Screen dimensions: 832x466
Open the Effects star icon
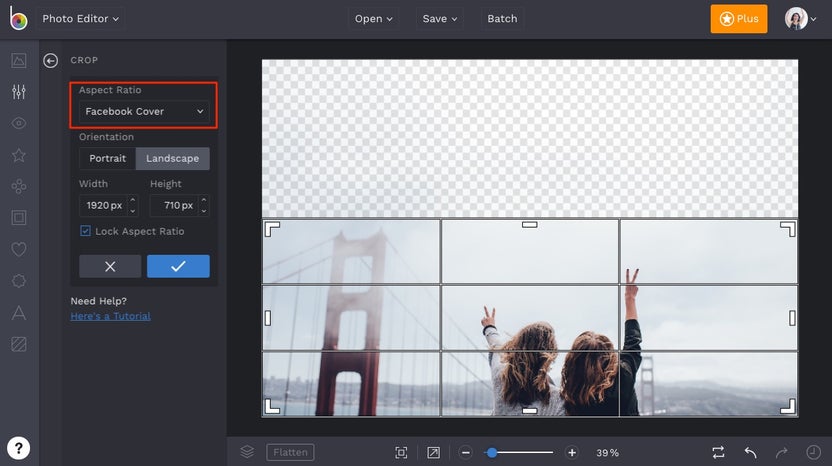tap(19, 155)
